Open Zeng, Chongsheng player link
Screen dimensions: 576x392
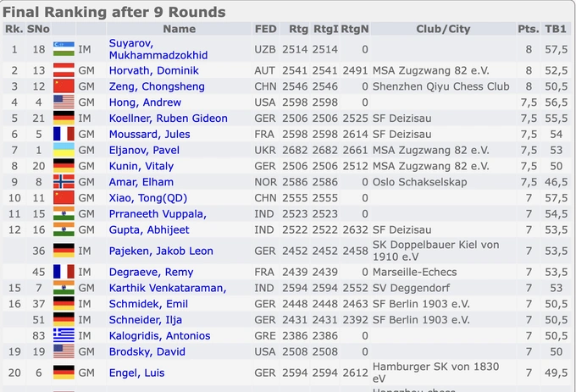click(157, 86)
